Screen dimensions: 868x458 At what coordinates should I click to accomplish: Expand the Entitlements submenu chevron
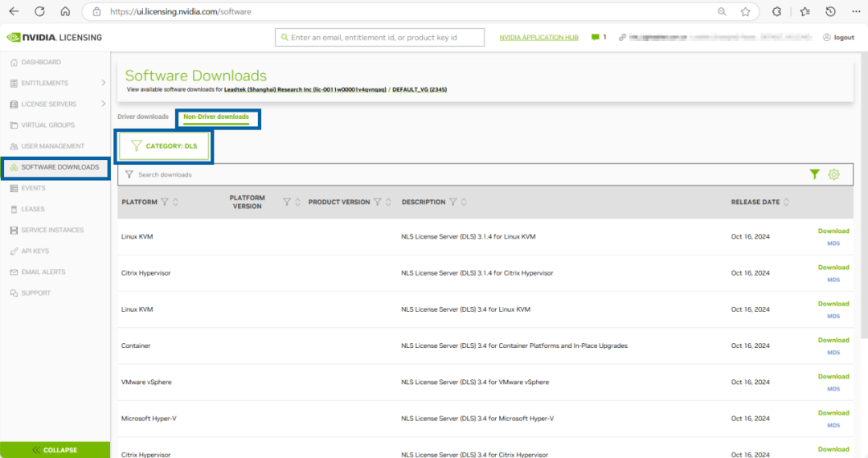[104, 83]
